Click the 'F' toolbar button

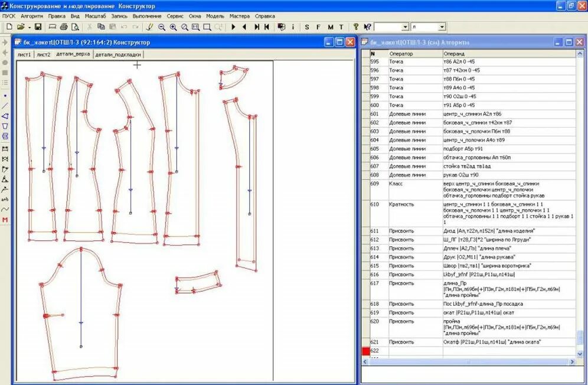tap(318, 27)
